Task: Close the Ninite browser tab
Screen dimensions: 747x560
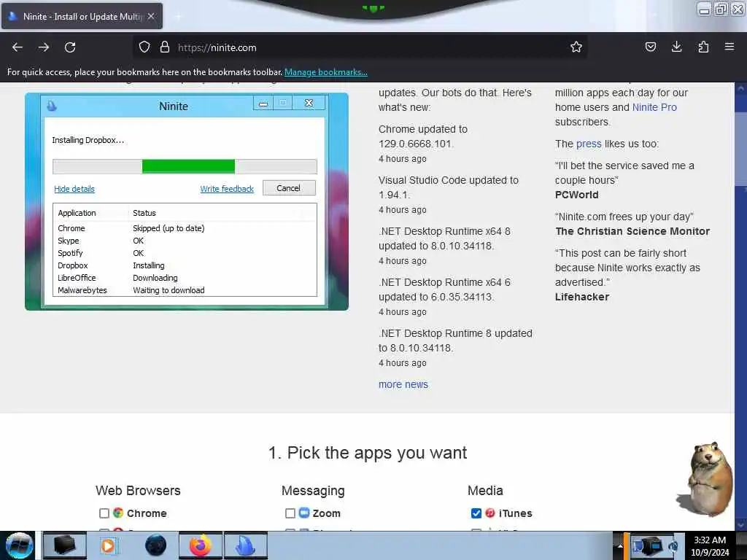Action: tap(151, 16)
